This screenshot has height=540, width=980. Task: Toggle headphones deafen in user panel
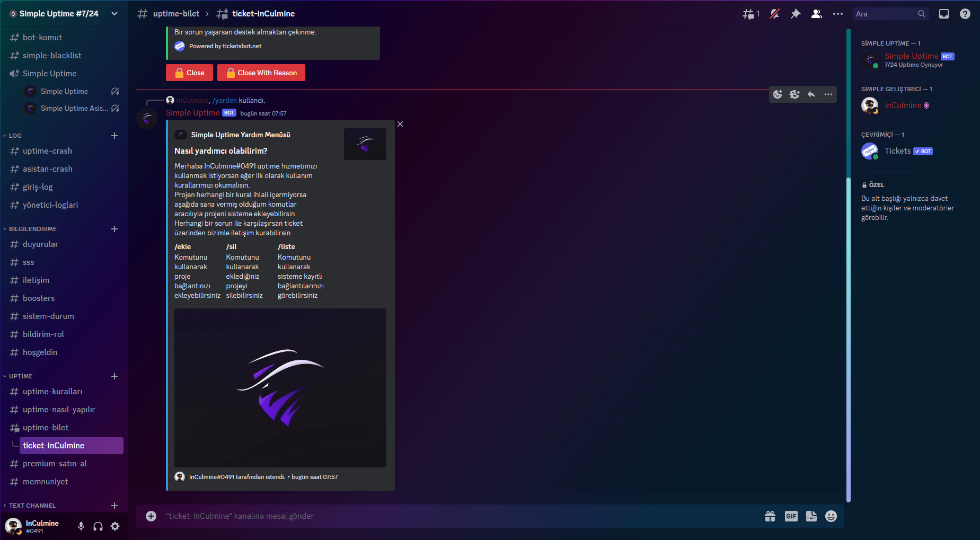[x=98, y=526]
